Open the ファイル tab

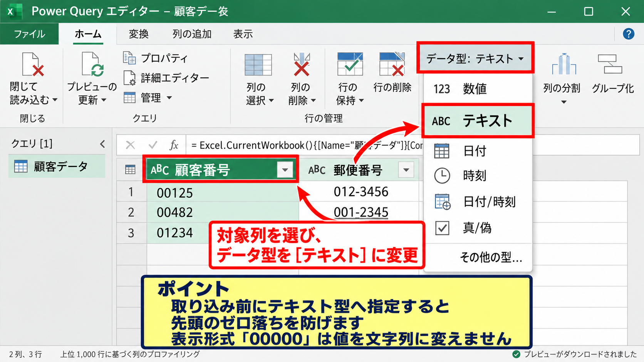click(x=30, y=34)
